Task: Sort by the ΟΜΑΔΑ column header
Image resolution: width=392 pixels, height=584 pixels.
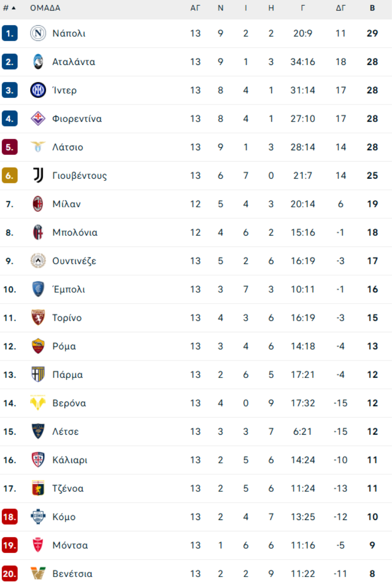Action: tap(45, 8)
